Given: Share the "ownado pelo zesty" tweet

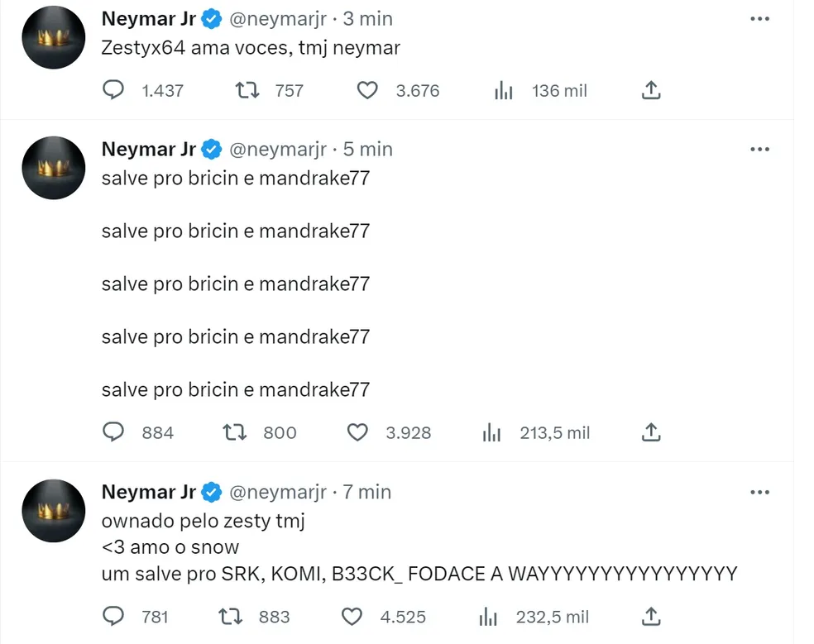Looking at the screenshot, I should (x=651, y=616).
